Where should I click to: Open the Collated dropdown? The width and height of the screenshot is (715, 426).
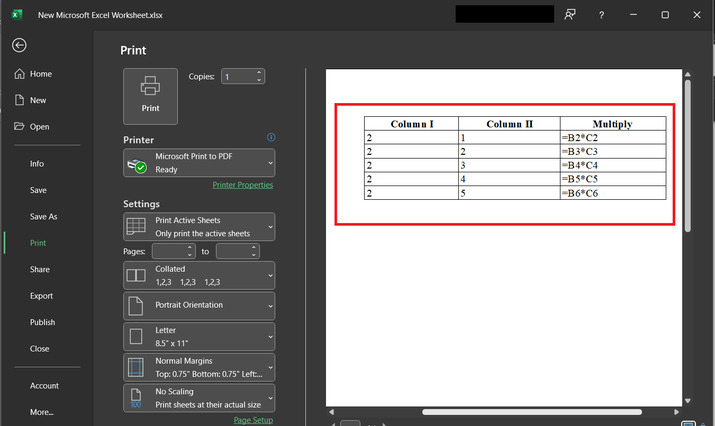pyautogui.click(x=199, y=275)
